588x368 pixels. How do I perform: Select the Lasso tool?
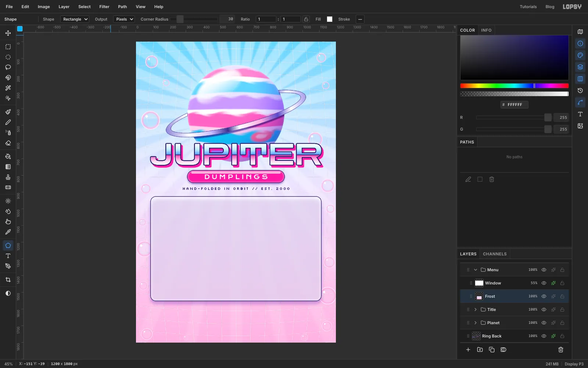click(8, 67)
